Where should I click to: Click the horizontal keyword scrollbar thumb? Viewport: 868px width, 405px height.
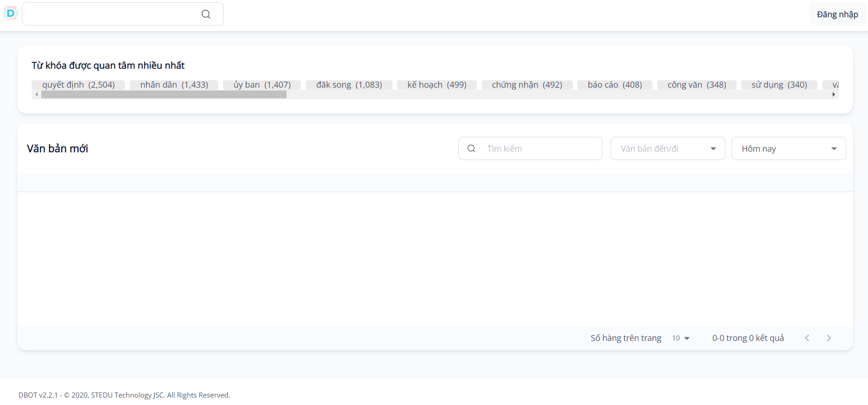click(x=163, y=95)
